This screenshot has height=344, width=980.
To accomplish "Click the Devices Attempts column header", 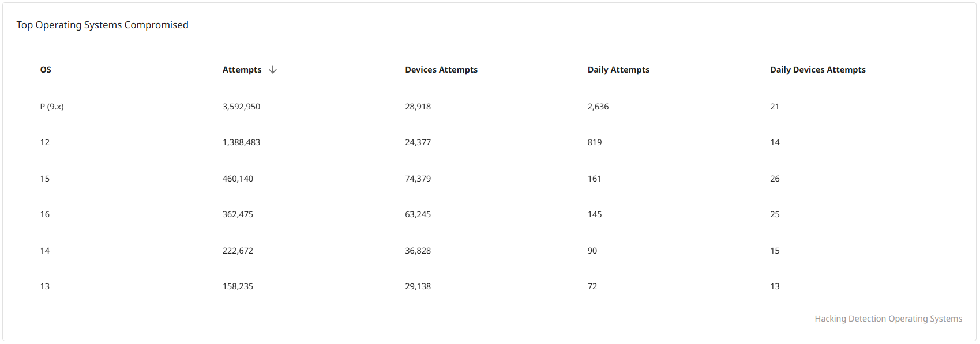I will (441, 70).
